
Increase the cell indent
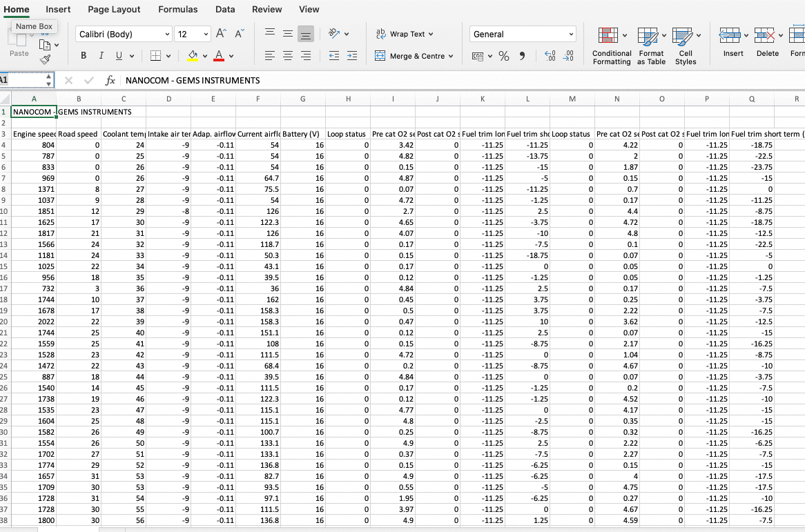tap(352, 56)
